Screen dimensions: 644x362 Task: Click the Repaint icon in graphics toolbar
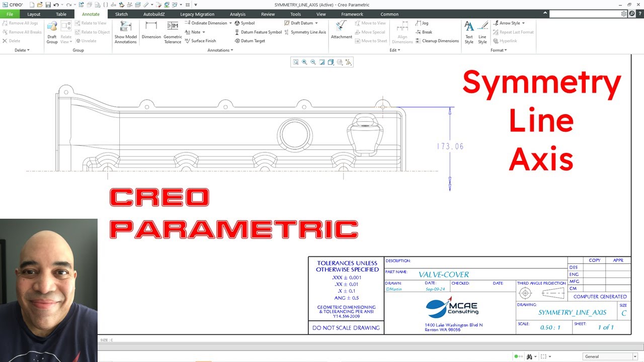tap(322, 62)
